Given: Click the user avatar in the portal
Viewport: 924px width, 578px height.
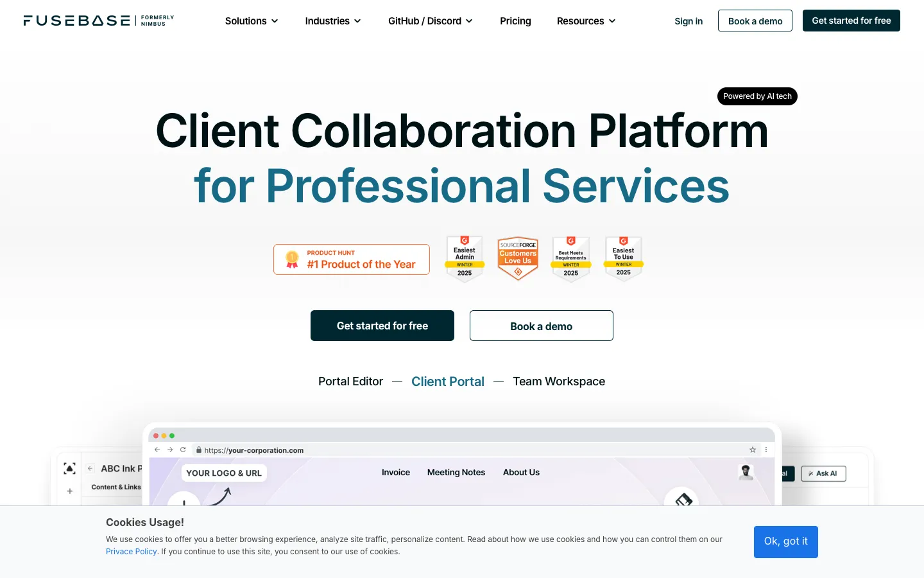Looking at the screenshot, I should click(x=746, y=473).
